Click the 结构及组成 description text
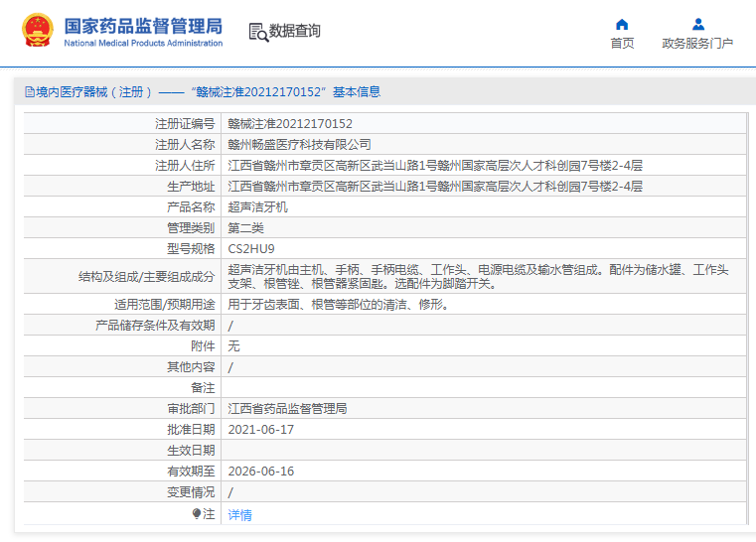756x542 pixels. [478, 277]
